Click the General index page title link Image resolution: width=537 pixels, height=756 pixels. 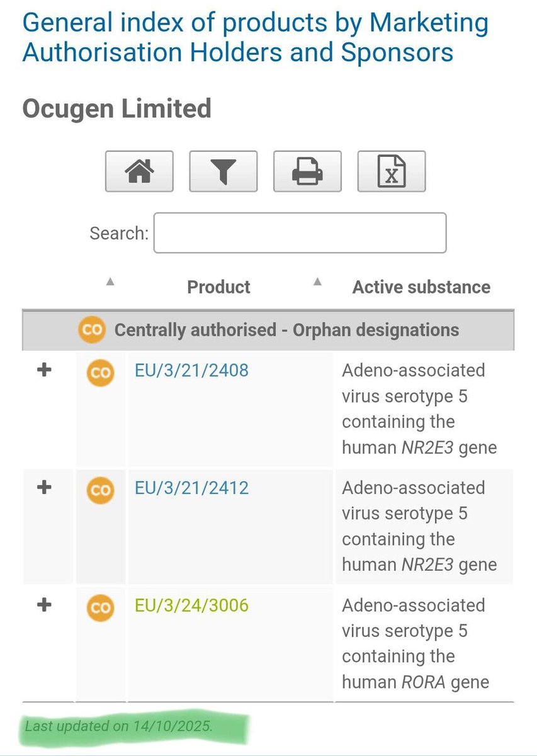click(255, 38)
